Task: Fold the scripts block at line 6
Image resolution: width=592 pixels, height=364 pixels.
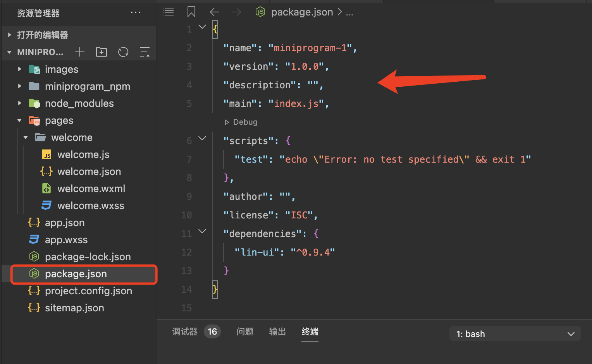Action: (202, 138)
